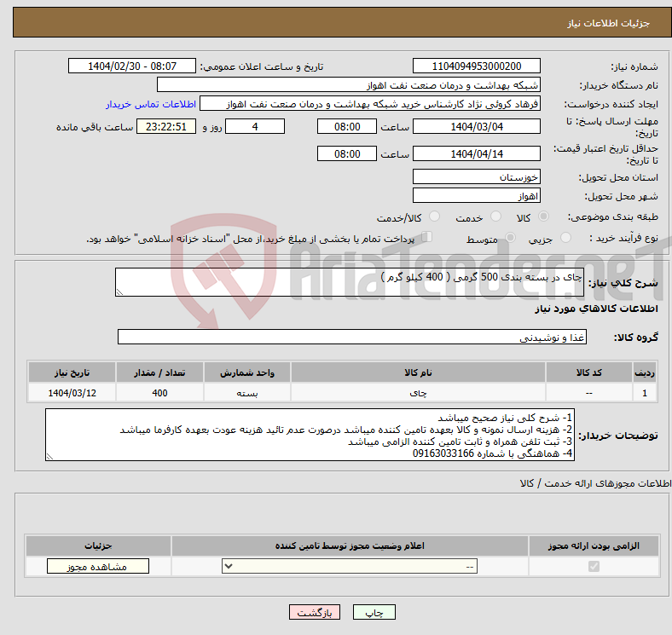Click the تاریخ نیاز column header
The width and height of the screenshot is (672, 635).
[x=72, y=372]
